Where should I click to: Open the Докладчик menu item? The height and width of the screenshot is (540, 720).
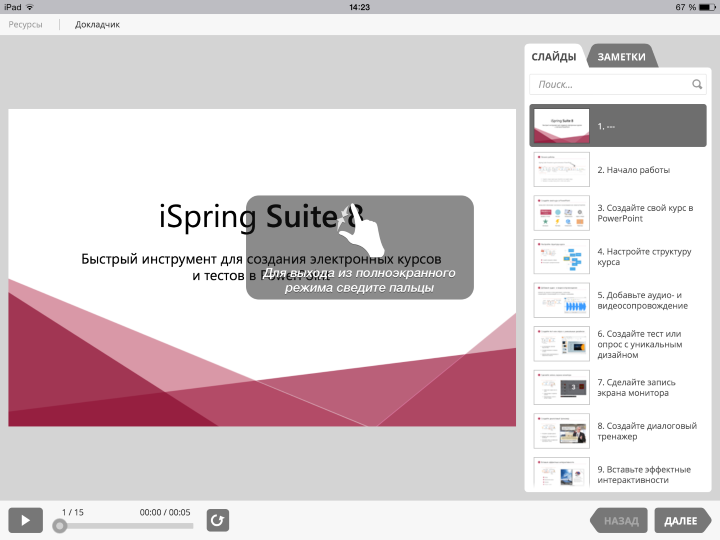pyautogui.click(x=97, y=25)
